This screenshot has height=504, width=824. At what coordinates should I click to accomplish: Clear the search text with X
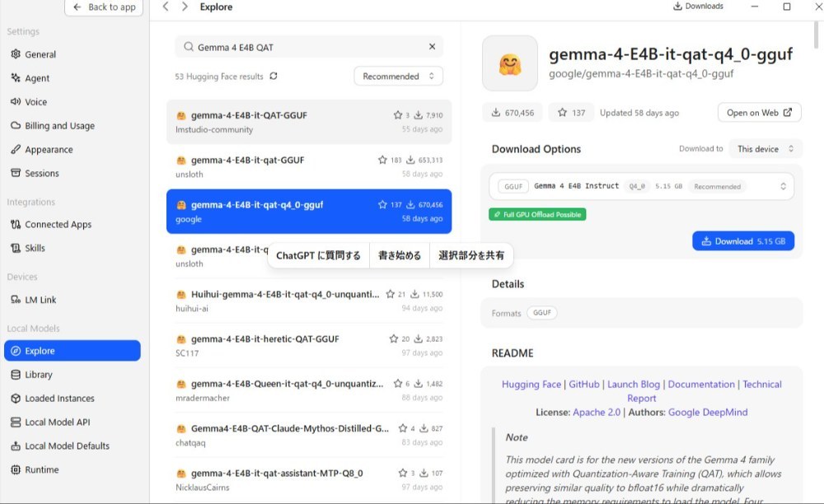pyautogui.click(x=432, y=47)
